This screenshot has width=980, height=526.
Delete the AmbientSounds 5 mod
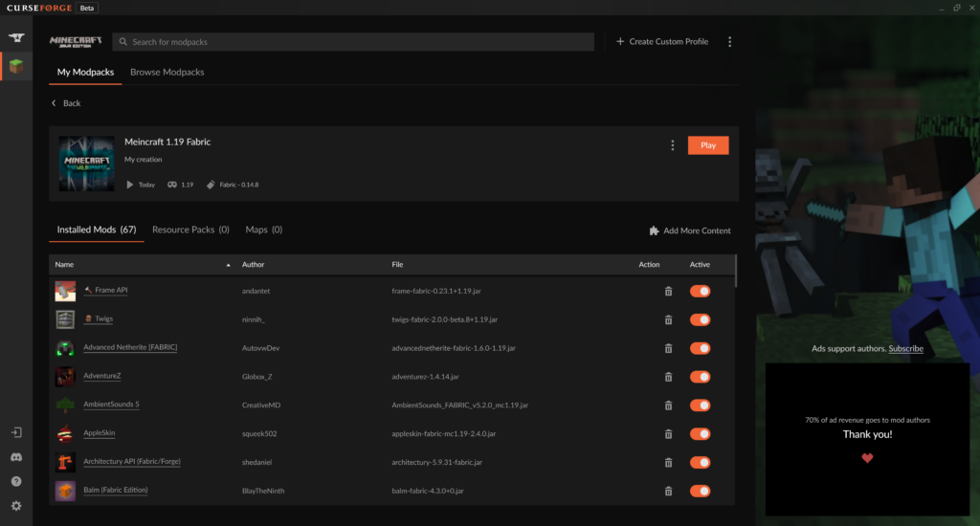coord(668,405)
